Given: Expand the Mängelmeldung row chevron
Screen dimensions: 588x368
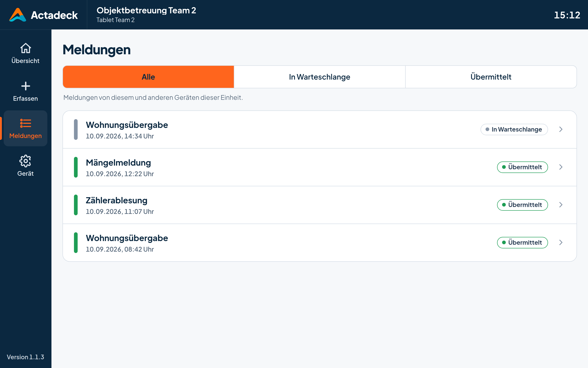Looking at the screenshot, I should 561,167.
